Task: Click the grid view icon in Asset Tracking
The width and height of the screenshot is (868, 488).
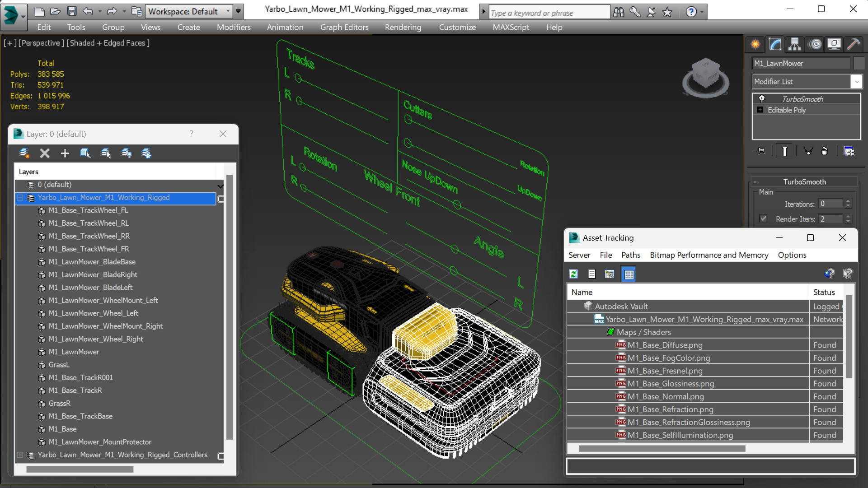Action: 629,274
